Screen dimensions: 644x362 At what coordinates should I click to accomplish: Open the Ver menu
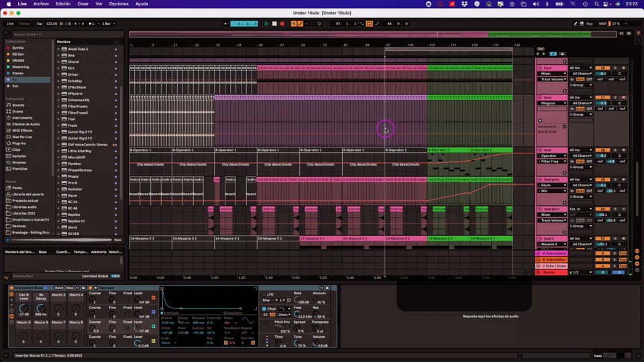[x=99, y=4]
